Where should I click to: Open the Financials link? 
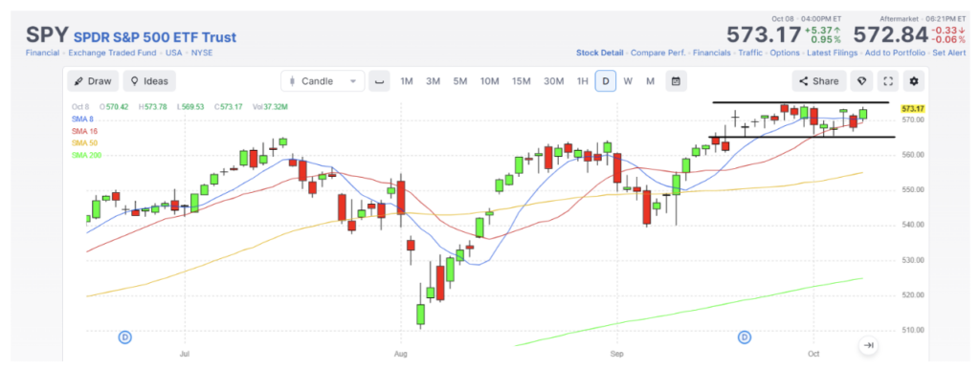point(712,54)
